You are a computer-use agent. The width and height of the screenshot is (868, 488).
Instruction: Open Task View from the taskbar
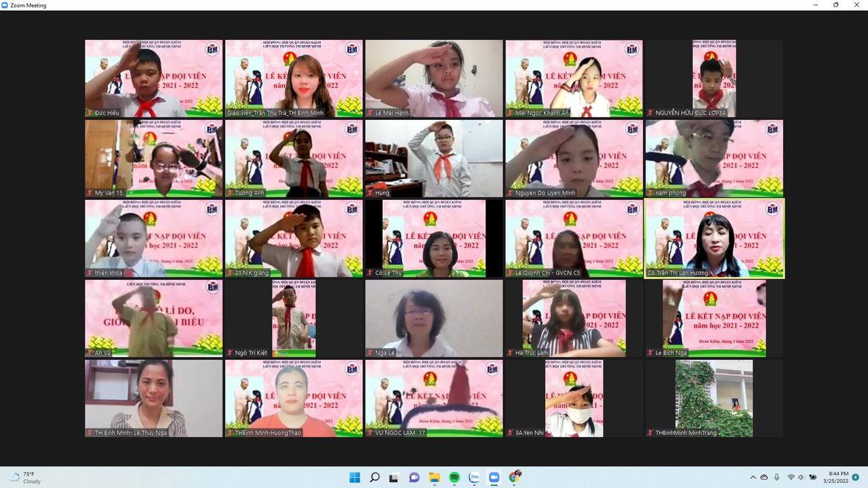[395, 477]
